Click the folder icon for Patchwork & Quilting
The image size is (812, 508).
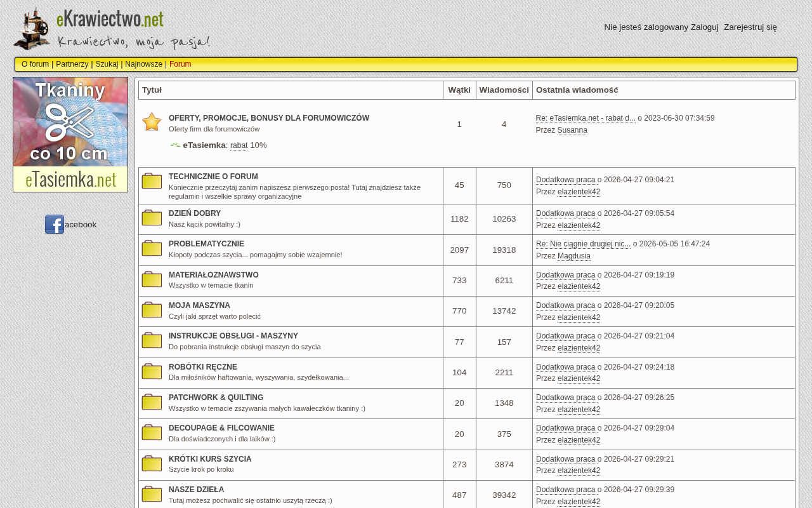click(x=152, y=402)
